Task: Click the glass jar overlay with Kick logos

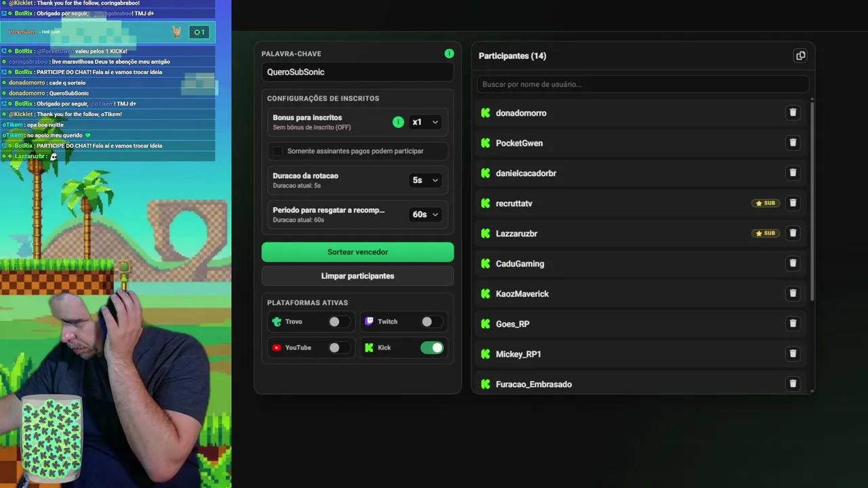Action: point(51,439)
